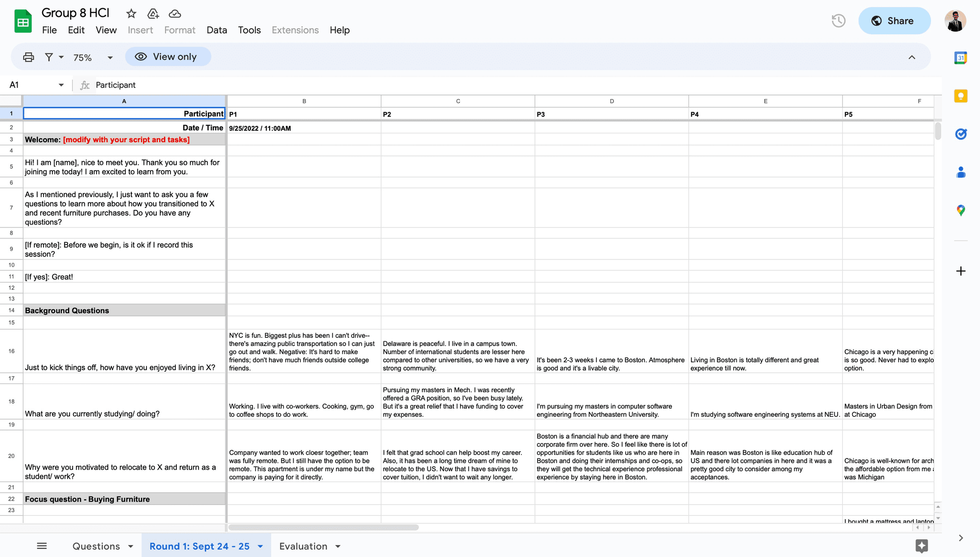Collapse the toolbar with chevron
The height and width of the screenshot is (557, 980).
point(911,57)
